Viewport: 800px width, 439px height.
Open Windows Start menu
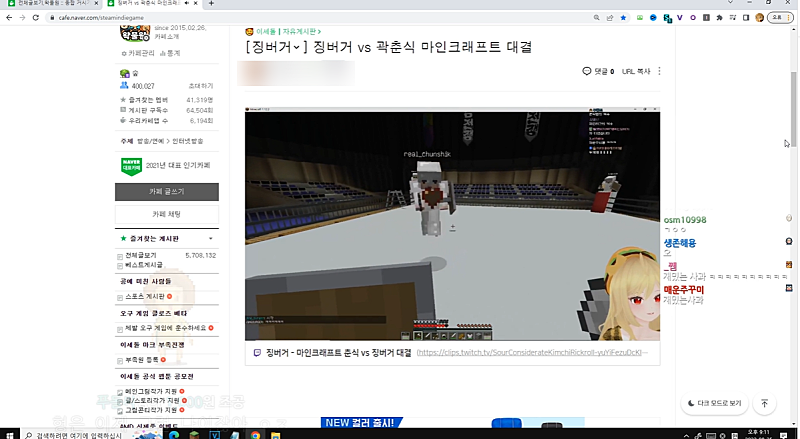[x=9, y=435]
